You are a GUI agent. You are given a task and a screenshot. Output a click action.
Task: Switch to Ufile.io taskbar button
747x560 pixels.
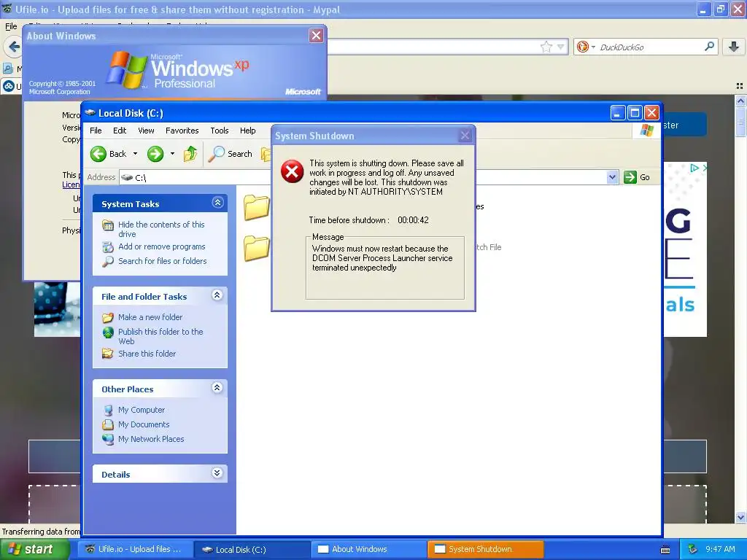[135, 549]
